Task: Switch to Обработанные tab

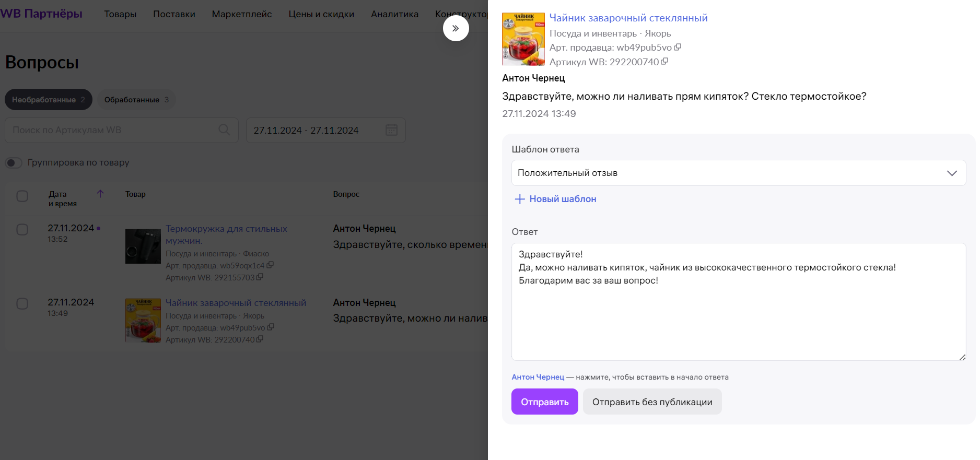Action: pos(136,100)
